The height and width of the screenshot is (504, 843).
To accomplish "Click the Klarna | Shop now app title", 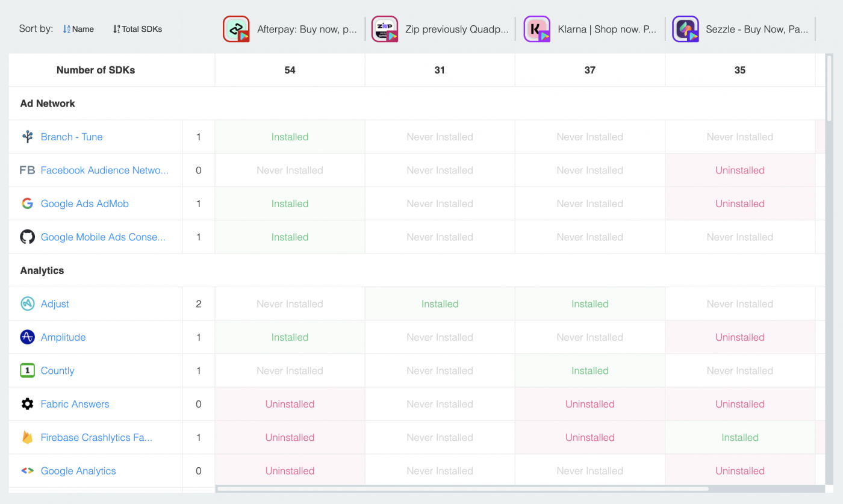I will (607, 29).
